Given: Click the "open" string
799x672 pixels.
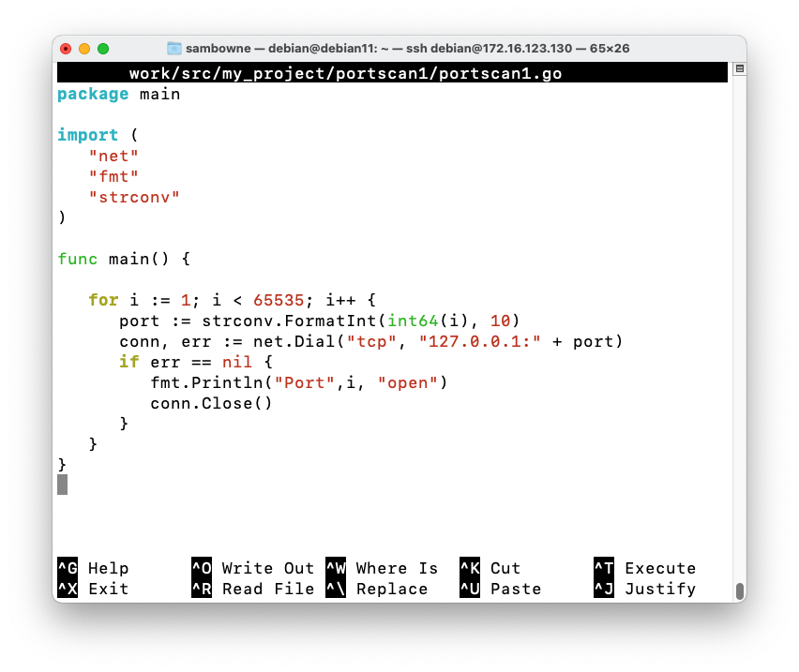Looking at the screenshot, I should pos(407,382).
